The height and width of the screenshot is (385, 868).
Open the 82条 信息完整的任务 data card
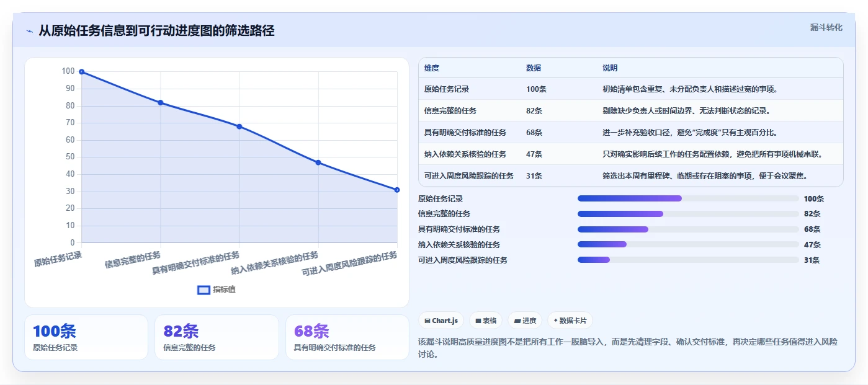[x=217, y=337]
